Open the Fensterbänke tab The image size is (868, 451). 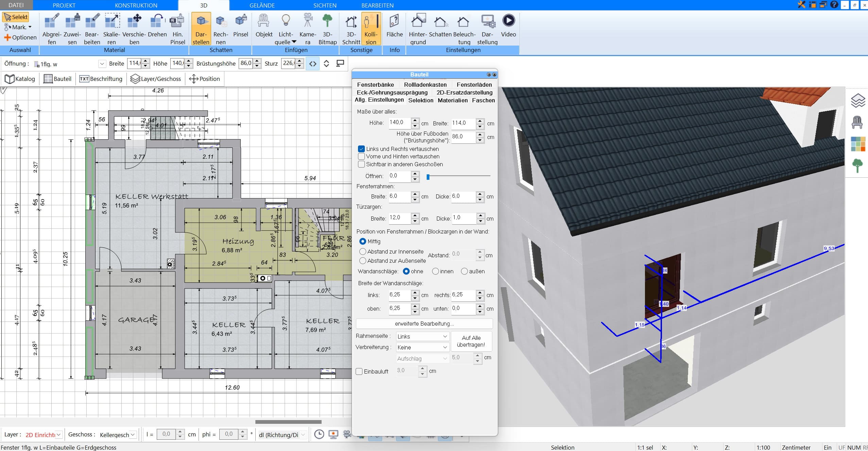(x=375, y=85)
